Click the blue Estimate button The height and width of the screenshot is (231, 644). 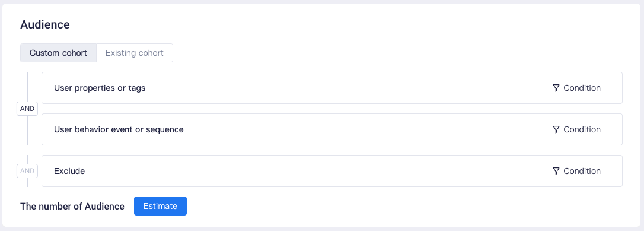(x=160, y=206)
